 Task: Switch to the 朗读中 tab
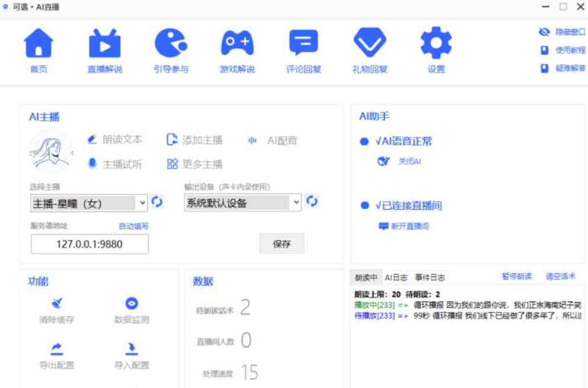coord(366,277)
